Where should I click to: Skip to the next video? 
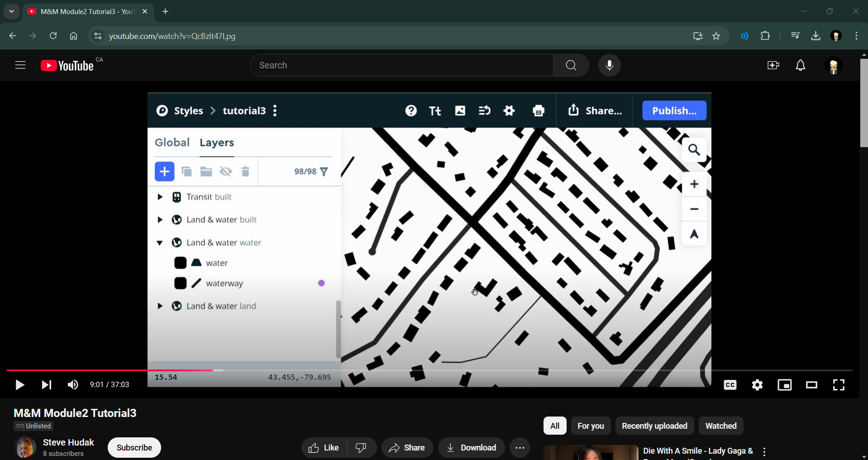point(46,385)
